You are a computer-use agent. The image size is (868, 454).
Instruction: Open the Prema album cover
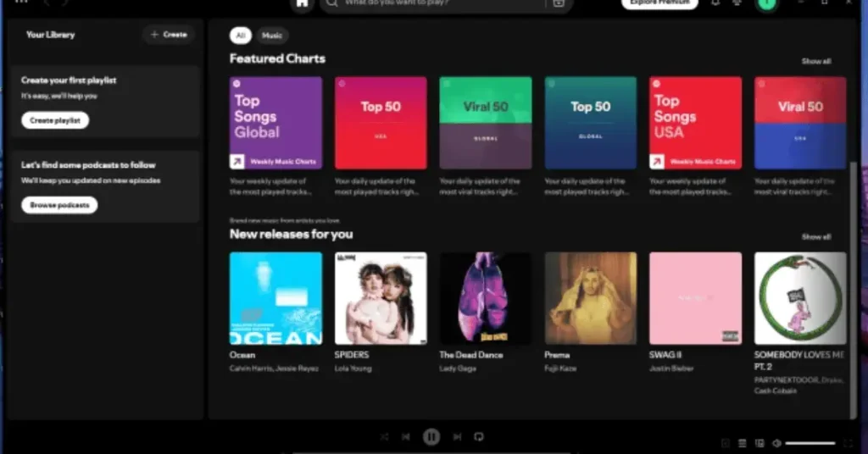pyautogui.click(x=591, y=299)
